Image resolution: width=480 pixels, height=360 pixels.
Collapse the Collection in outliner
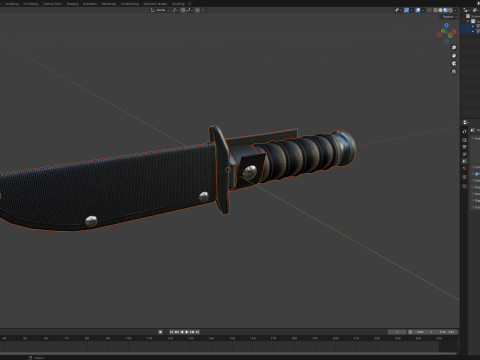tap(468, 21)
